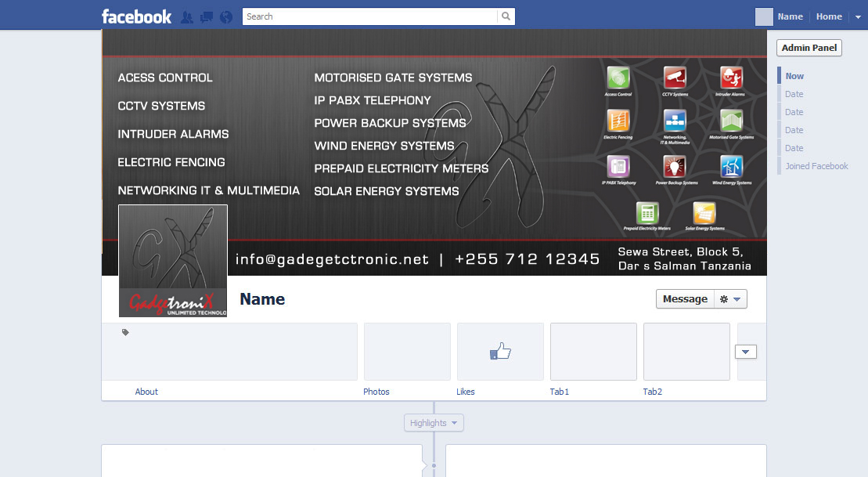Click the CCTV Systems camera icon
The height and width of the screenshot is (477, 868).
point(675,78)
